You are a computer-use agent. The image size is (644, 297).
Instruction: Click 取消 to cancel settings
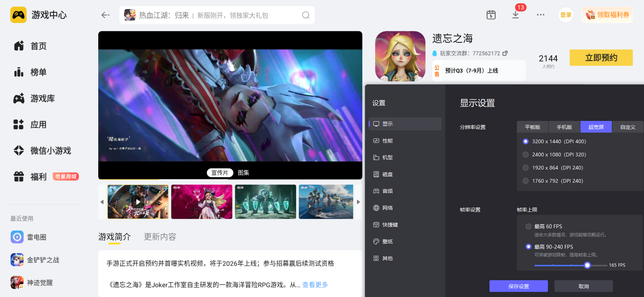(584, 286)
